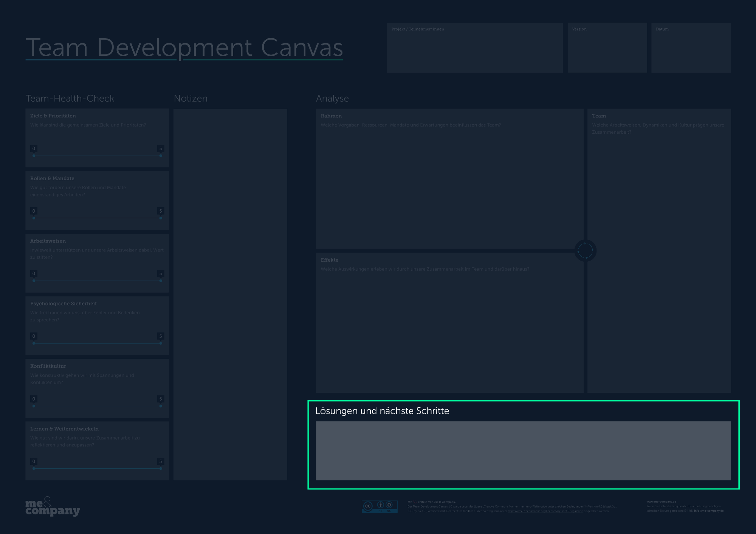Open the www.me-company.de website link
This screenshot has width=756, height=534.
pyautogui.click(x=661, y=502)
